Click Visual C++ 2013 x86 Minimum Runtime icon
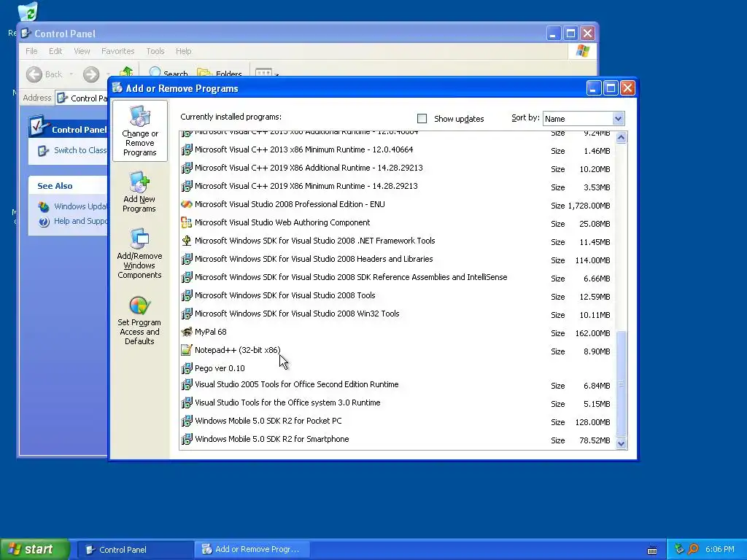The height and width of the screenshot is (560, 747). [187, 149]
